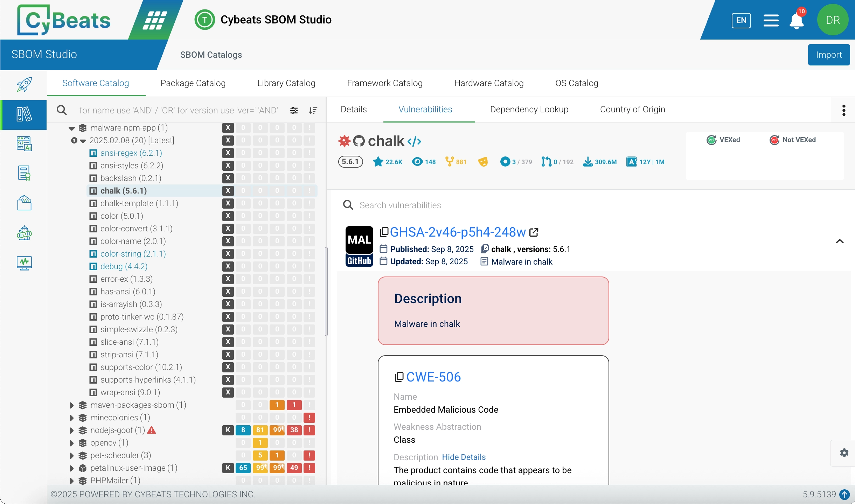The width and height of the screenshot is (855, 504).
Task: Open the three-dot more options menu
Action: [x=844, y=110]
